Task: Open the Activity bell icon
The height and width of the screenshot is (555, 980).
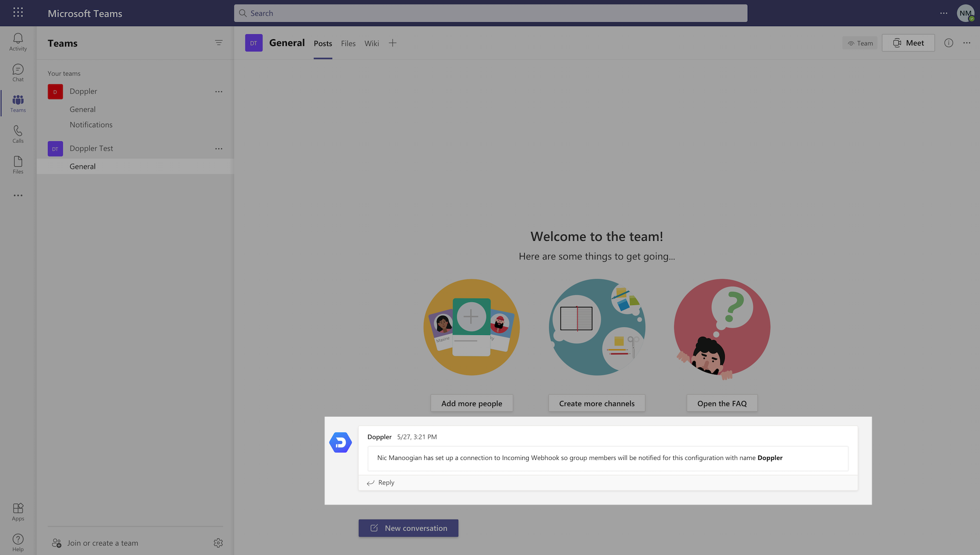Action: (x=18, y=42)
